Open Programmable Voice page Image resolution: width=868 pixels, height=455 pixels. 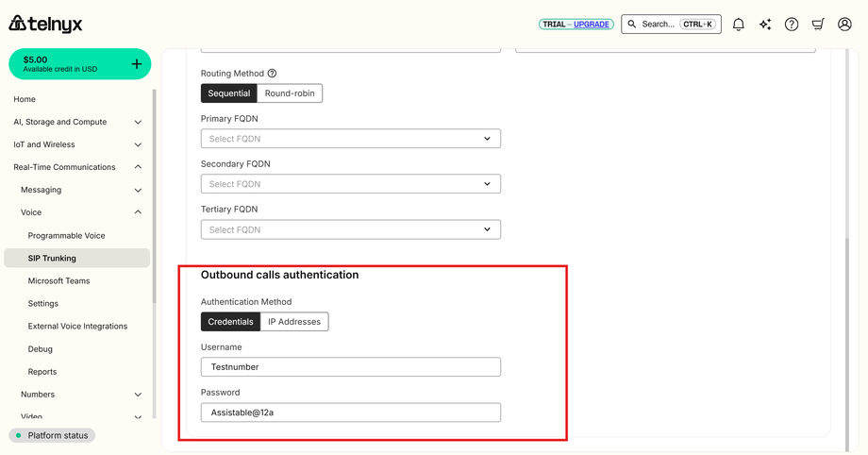[x=66, y=236]
